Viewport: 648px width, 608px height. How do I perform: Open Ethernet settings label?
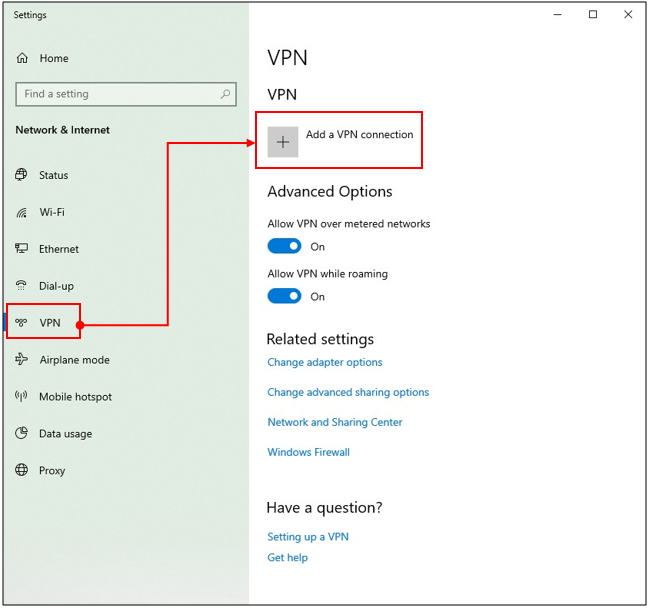[x=59, y=249]
